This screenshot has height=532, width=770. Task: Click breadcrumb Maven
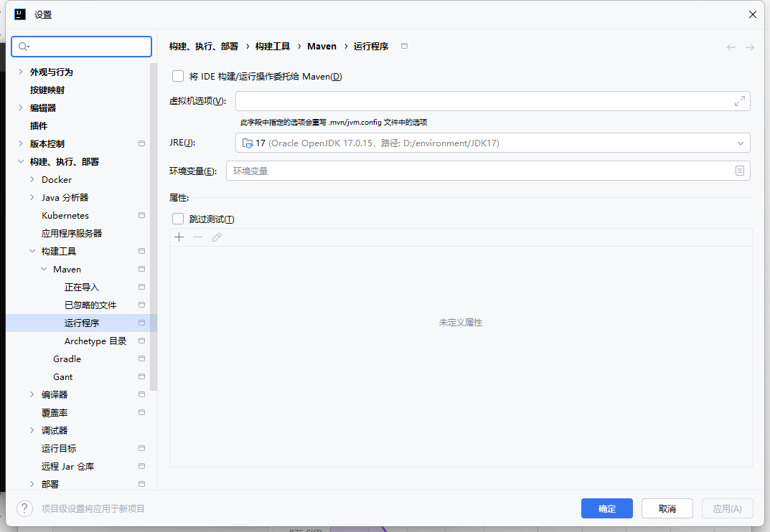click(321, 46)
